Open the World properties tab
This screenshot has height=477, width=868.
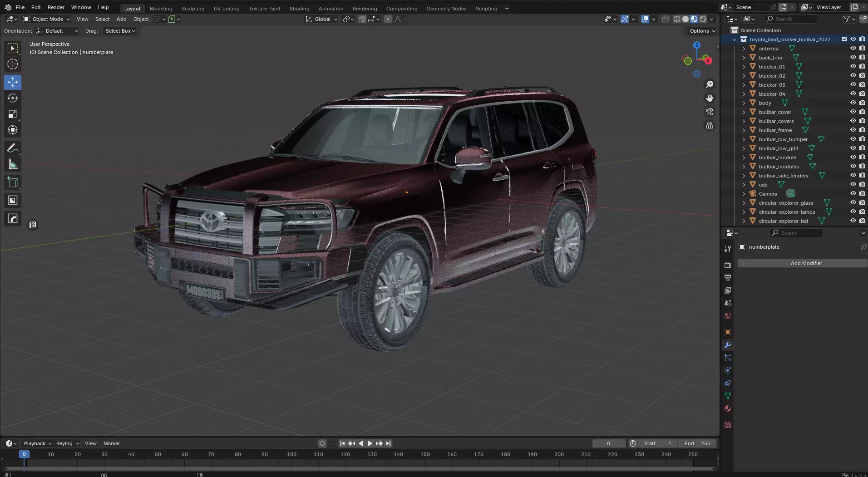(728, 316)
